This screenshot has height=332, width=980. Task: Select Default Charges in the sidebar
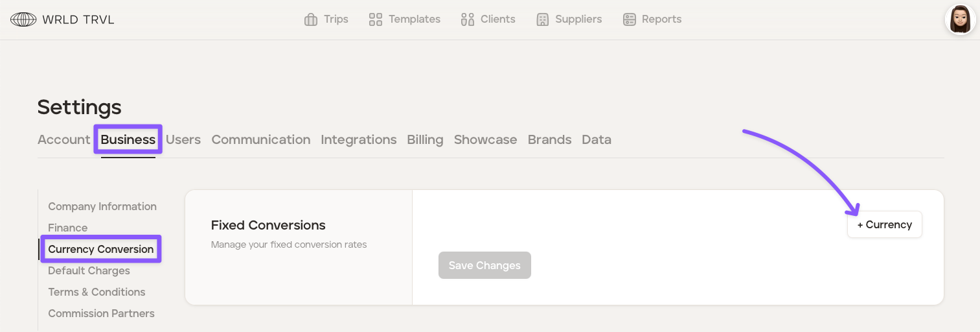coord(89,270)
